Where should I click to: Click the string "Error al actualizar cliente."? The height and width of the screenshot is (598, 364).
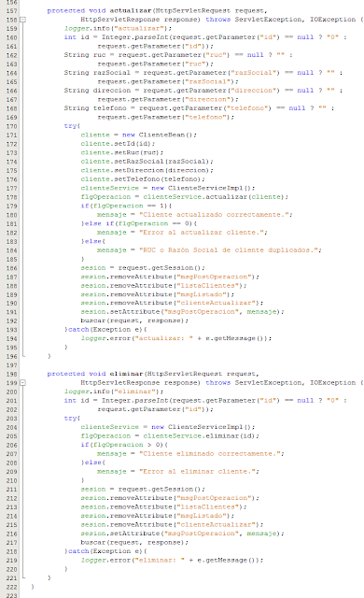click(x=202, y=233)
